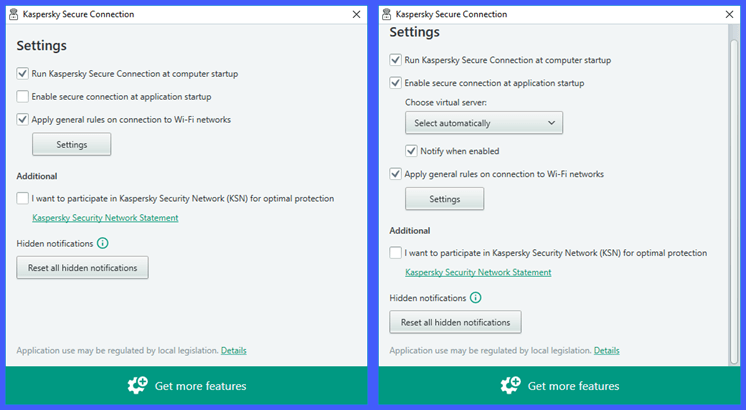Image resolution: width=746 pixels, height=410 pixels.
Task: Open legislation Details link in left window
Action: click(x=234, y=351)
